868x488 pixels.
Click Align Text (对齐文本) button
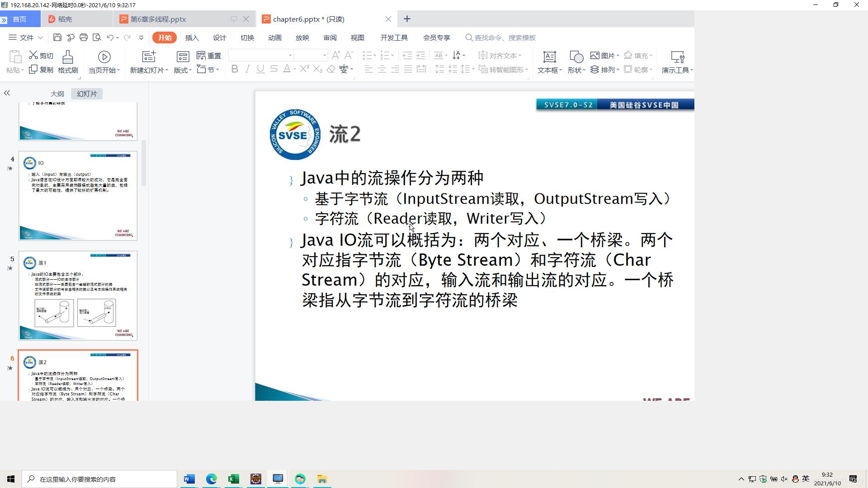click(x=500, y=56)
